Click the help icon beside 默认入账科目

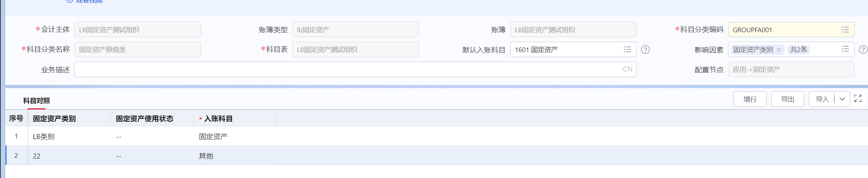point(646,50)
